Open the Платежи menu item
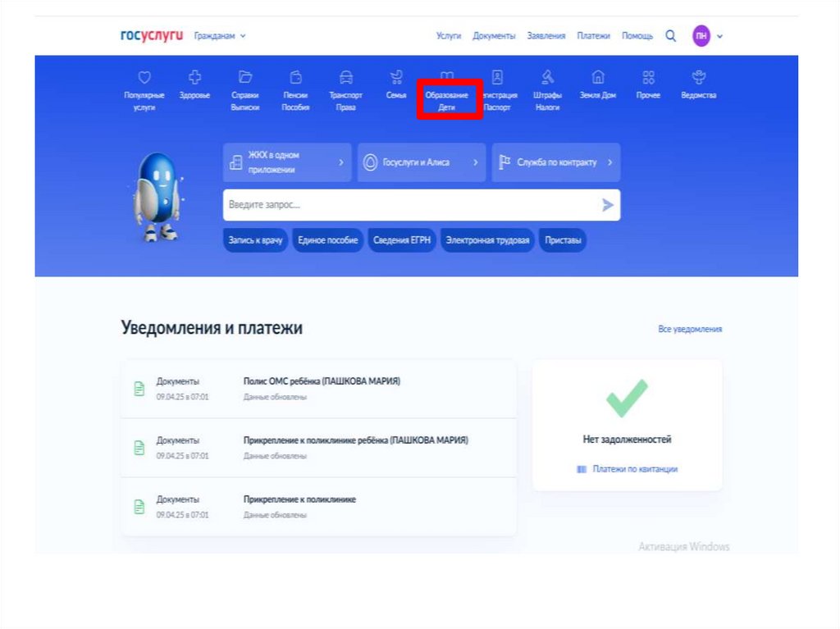The image size is (840, 629). click(593, 36)
